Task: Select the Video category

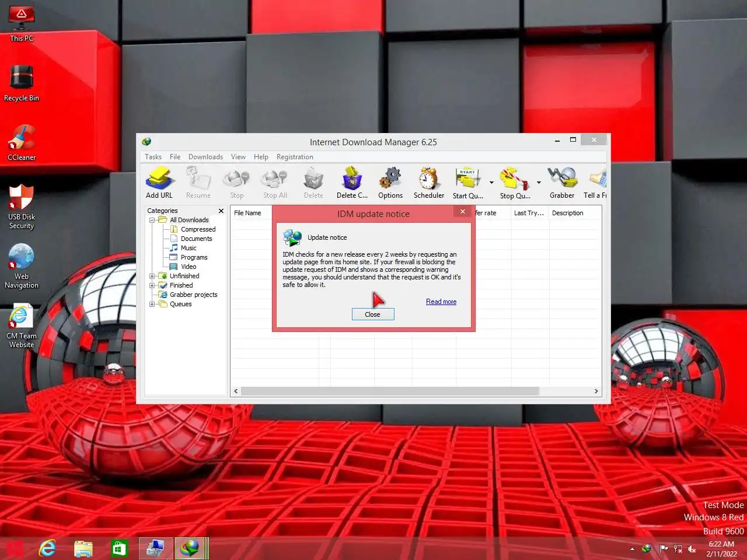Action: click(x=189, y=267)
